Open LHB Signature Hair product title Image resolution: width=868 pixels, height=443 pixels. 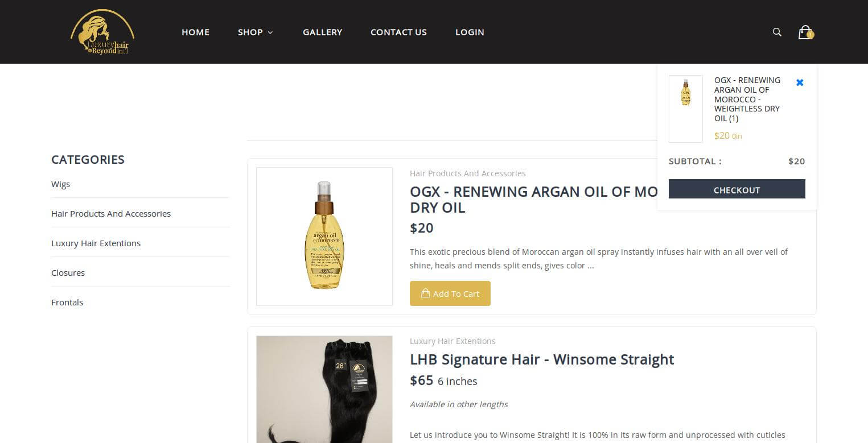tap(542, 359)
